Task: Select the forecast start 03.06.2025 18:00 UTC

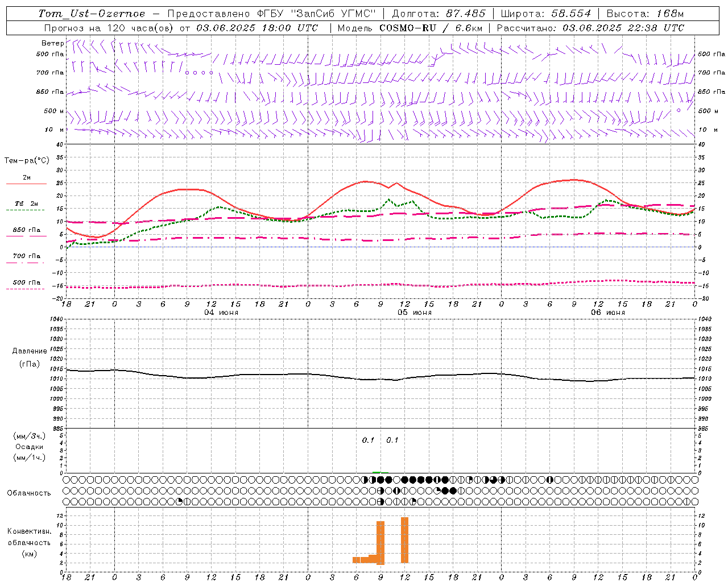Action: coord(257,28)
